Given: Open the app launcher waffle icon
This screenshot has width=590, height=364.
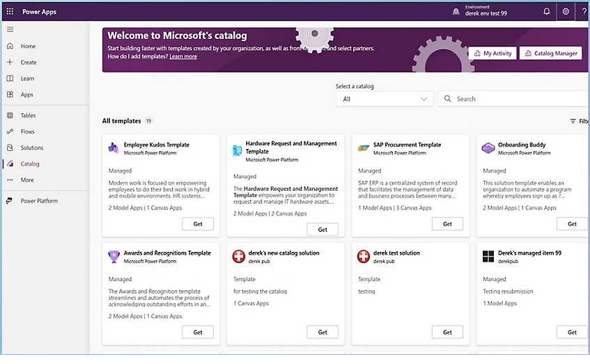Looking at the screenshot, I should pos(10,12).
